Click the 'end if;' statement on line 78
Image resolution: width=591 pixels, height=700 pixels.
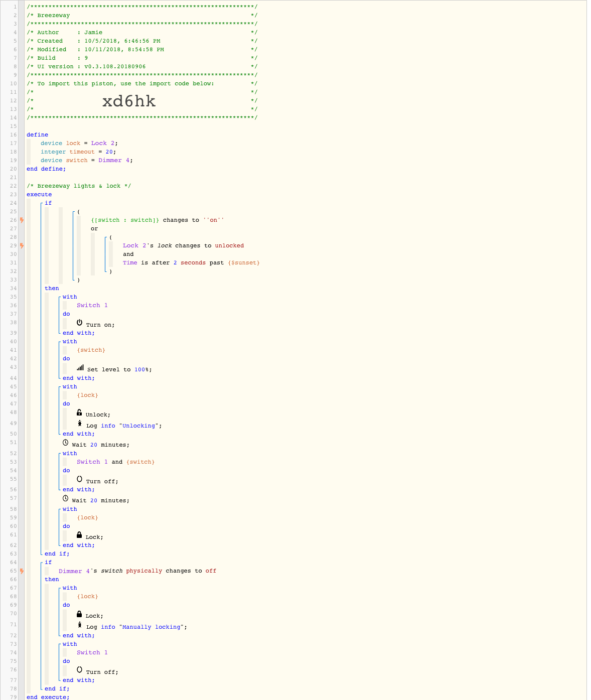tap(57, 688)
